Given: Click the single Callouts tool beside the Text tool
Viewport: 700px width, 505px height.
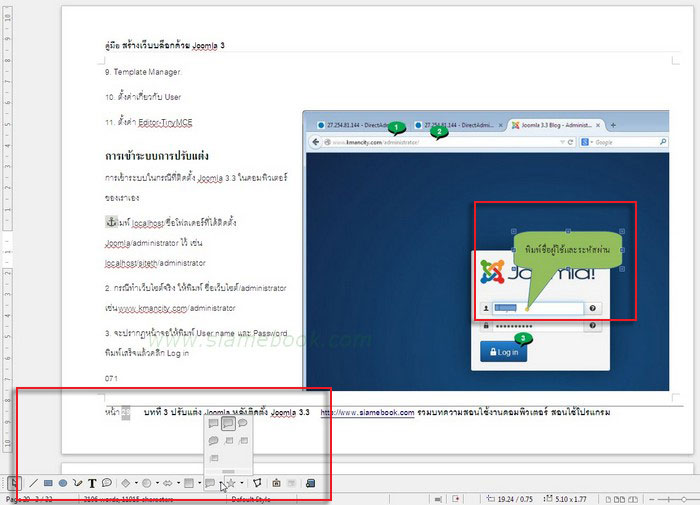Looking at the screenshot, I should 107,483.
